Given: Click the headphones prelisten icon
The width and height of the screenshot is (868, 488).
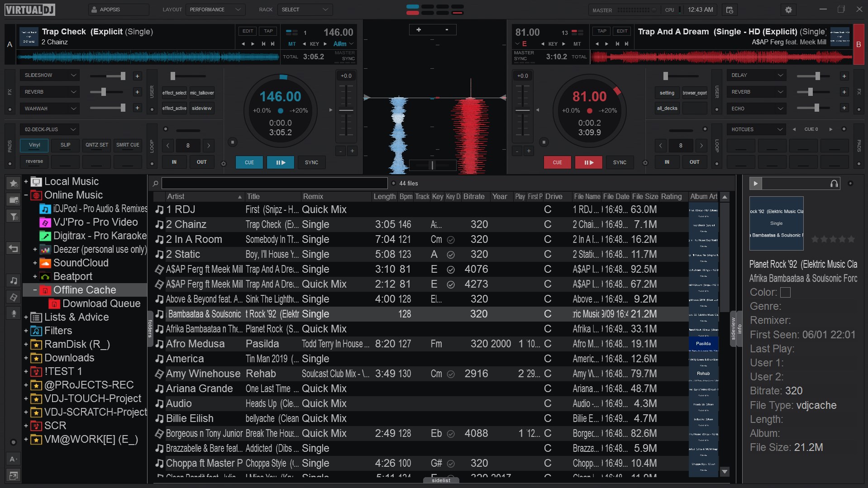Looking at the screenshot, I should coord(834,183).
